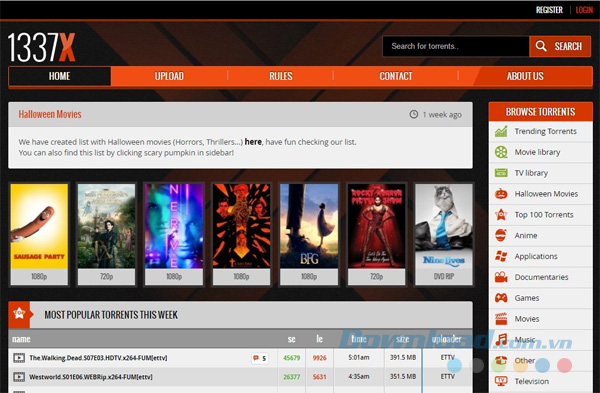Click the Documentaries camera icon
This screenshot has width=600, height=393.
(501, 277)
